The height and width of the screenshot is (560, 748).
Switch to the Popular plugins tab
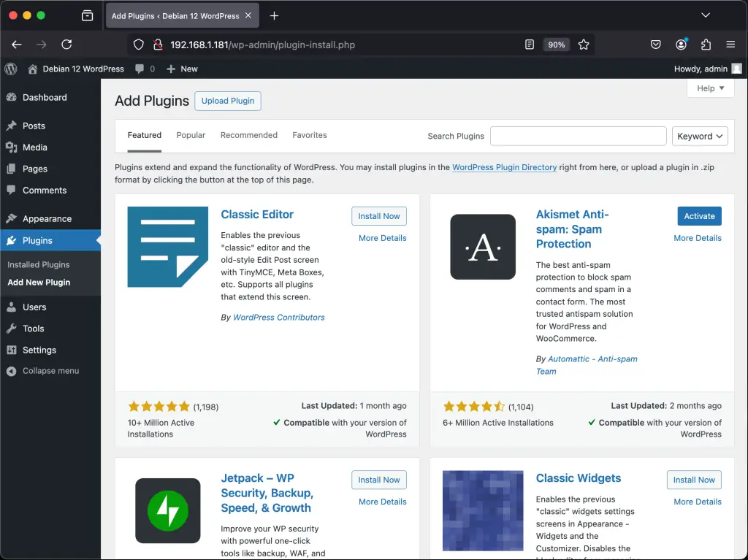[x=191, y=135]
